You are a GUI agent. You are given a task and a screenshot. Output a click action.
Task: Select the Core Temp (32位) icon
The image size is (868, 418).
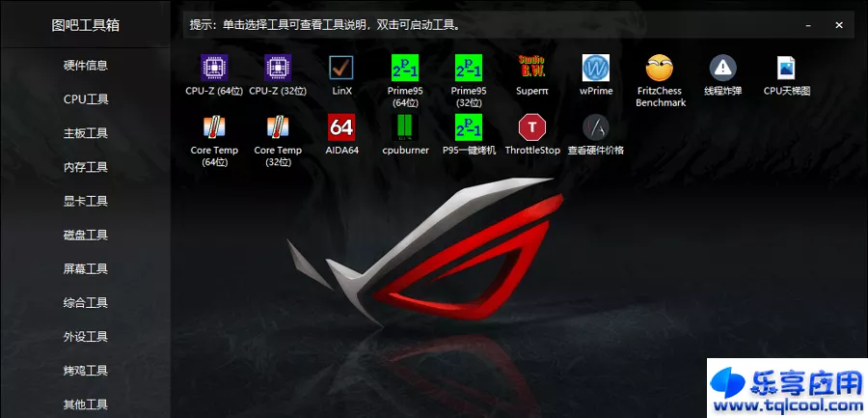point(278,127)
